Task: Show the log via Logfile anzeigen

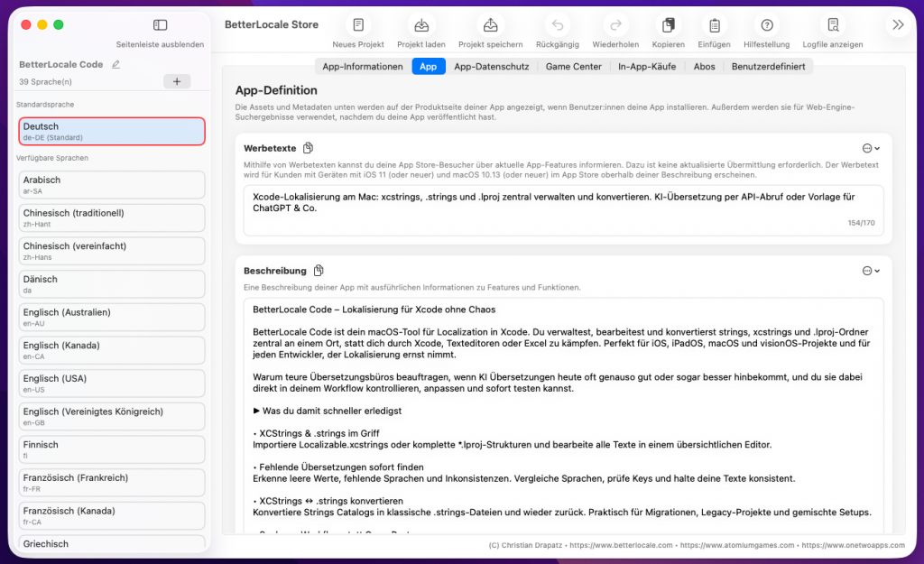Action: point(832,26)
